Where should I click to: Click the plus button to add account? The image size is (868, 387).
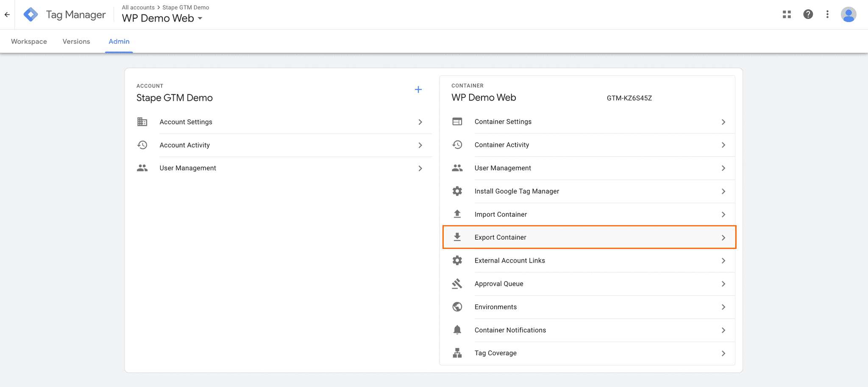coord(418,89)
